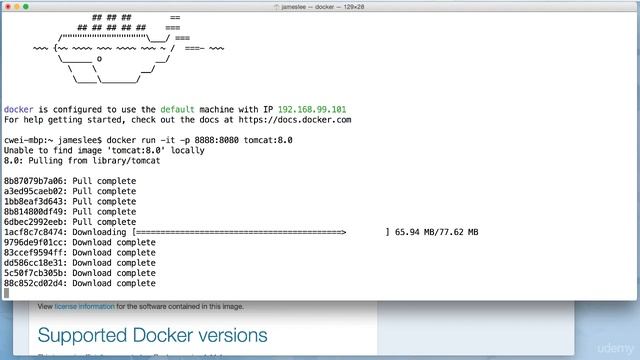Click layer '6dbec2992eeb: Pull complete'
640x360 pixels.
point(70,222)
